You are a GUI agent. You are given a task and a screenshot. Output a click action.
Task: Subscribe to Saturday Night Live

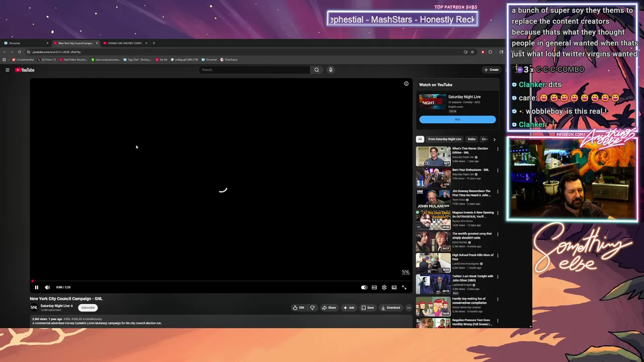88,308
